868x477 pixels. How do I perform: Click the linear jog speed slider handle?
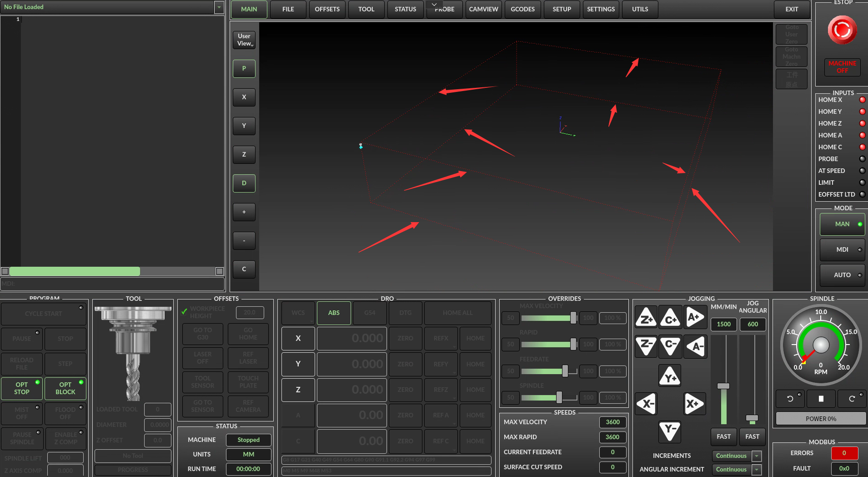pyautogui.click(x=723, y=386)
